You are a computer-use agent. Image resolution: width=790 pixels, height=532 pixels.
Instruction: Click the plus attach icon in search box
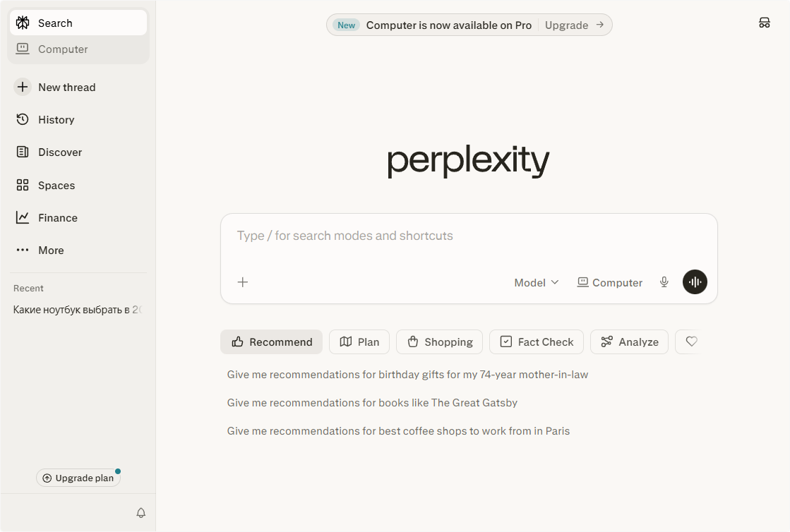point(243,282)
